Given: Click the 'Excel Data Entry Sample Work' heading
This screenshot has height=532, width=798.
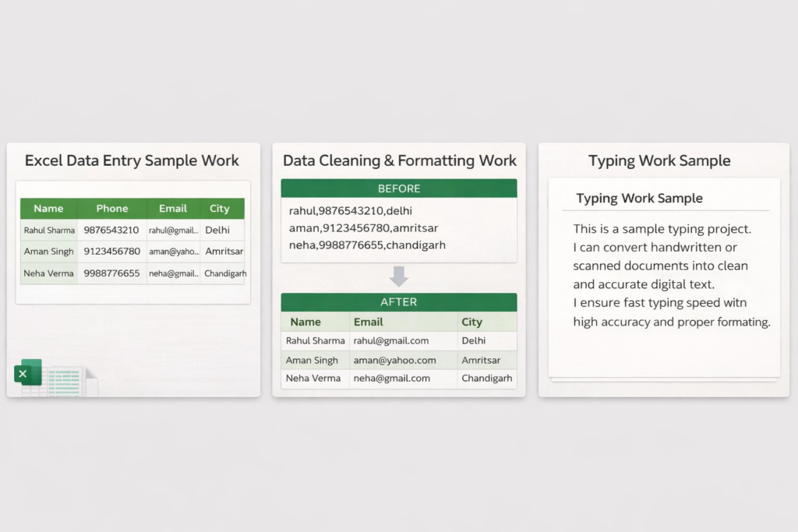Looking at the screenshot, I should pyautogui.click(x=132, y=160).
